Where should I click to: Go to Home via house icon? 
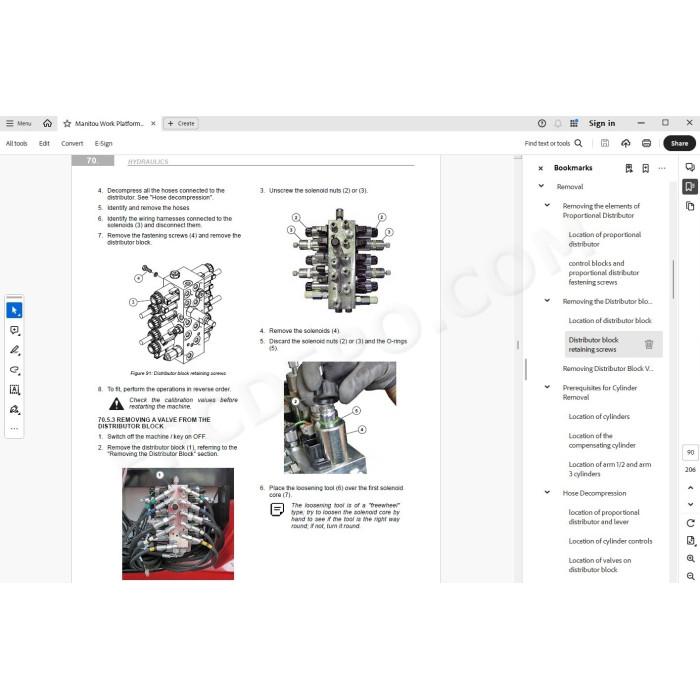[x=47, y=123]
